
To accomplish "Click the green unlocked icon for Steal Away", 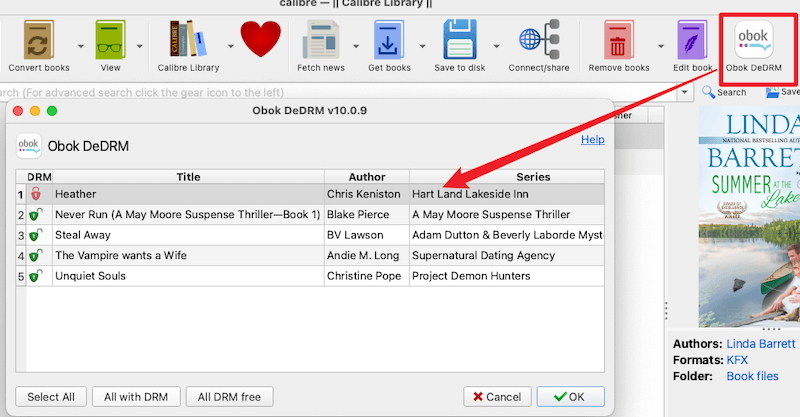I will pyautogui.click(x=35, y=235).
